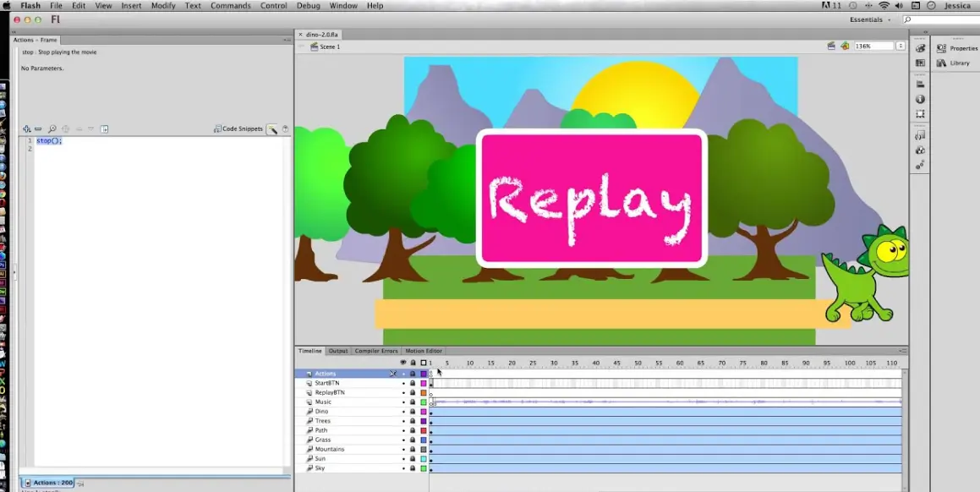This screenshot has width=980, height=492.
Task: Open the Transform panel icon
Action: point(920,113)
